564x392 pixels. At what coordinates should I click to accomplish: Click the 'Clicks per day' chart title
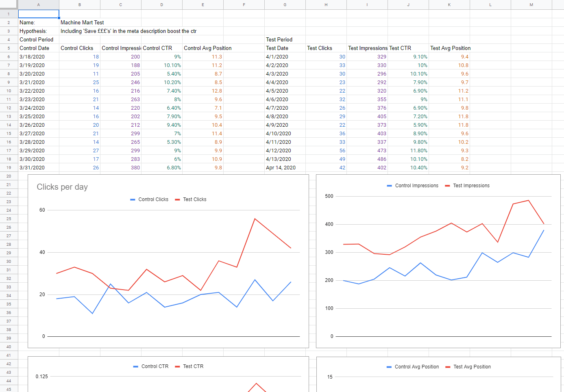(x=62, y=187)
